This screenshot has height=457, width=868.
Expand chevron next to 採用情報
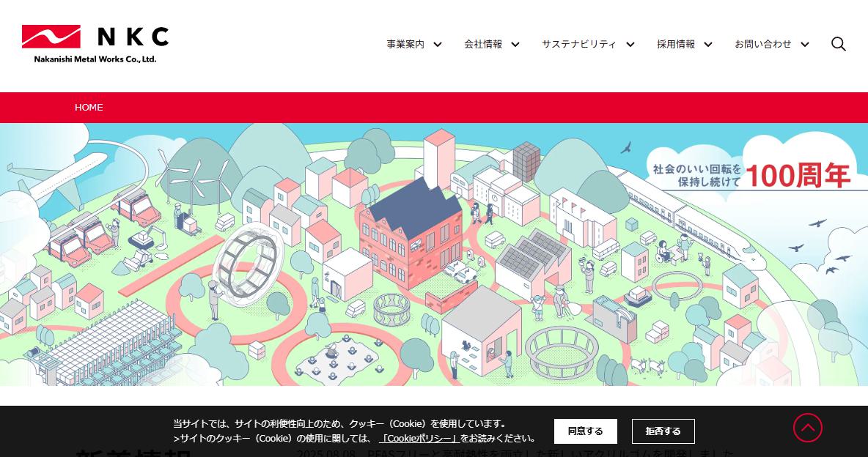click(x=707, y=45)
